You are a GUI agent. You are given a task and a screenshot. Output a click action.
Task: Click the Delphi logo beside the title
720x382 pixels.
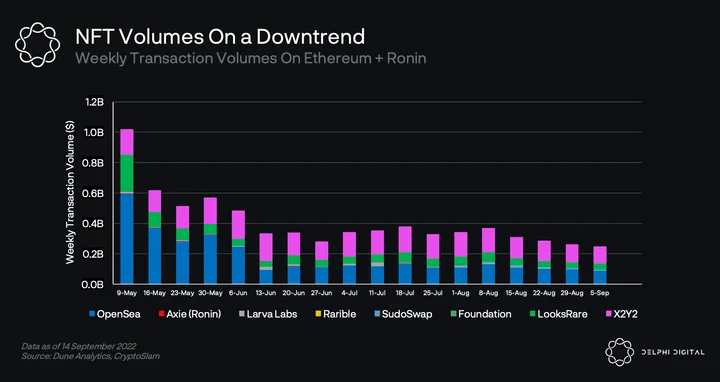[x=38, y=45]
